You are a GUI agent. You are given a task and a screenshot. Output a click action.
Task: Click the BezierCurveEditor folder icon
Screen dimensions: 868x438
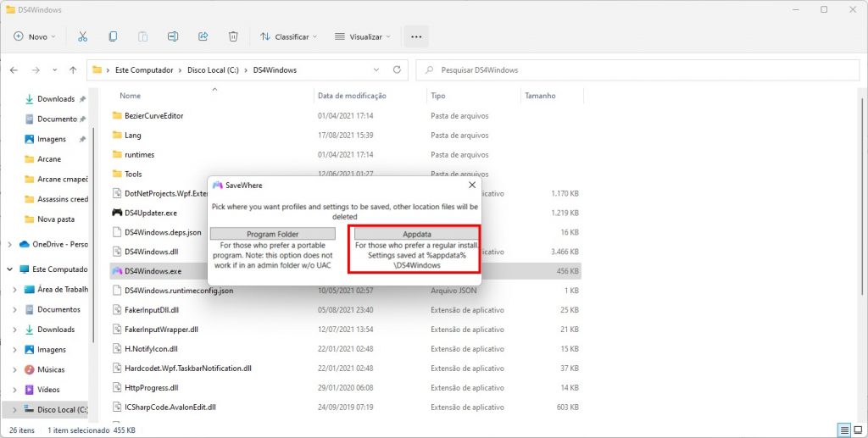coord(117,115)
